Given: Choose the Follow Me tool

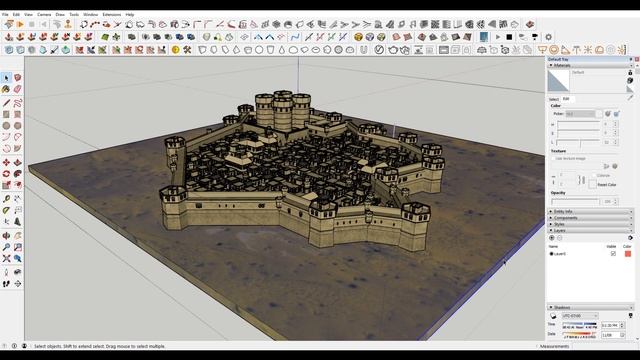Looking at the screenshot, I should (18, 174).
